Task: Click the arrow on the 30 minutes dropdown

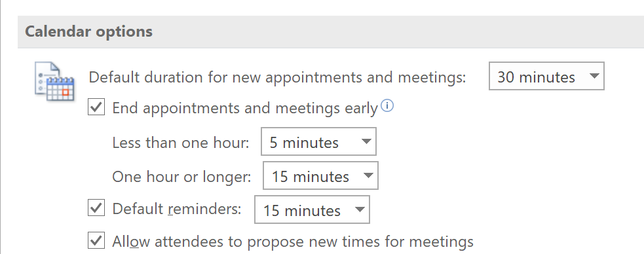Action: tap(594, 76)
